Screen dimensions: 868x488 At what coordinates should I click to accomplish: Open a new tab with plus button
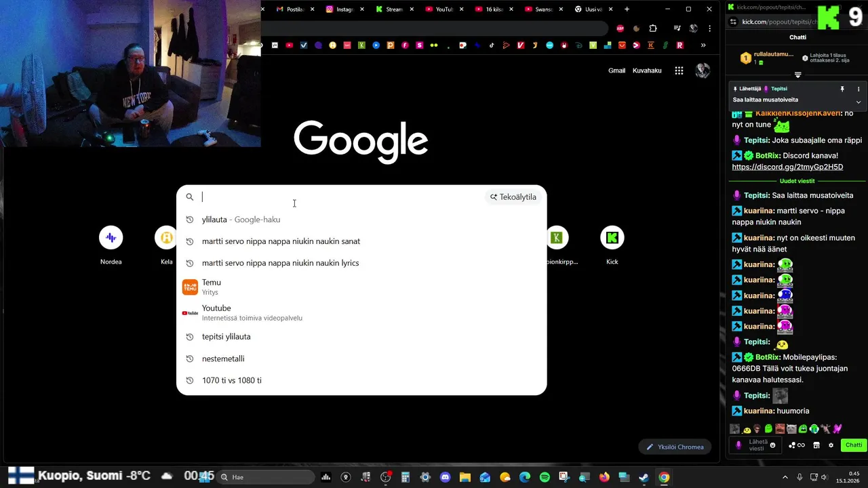(627, 9)
